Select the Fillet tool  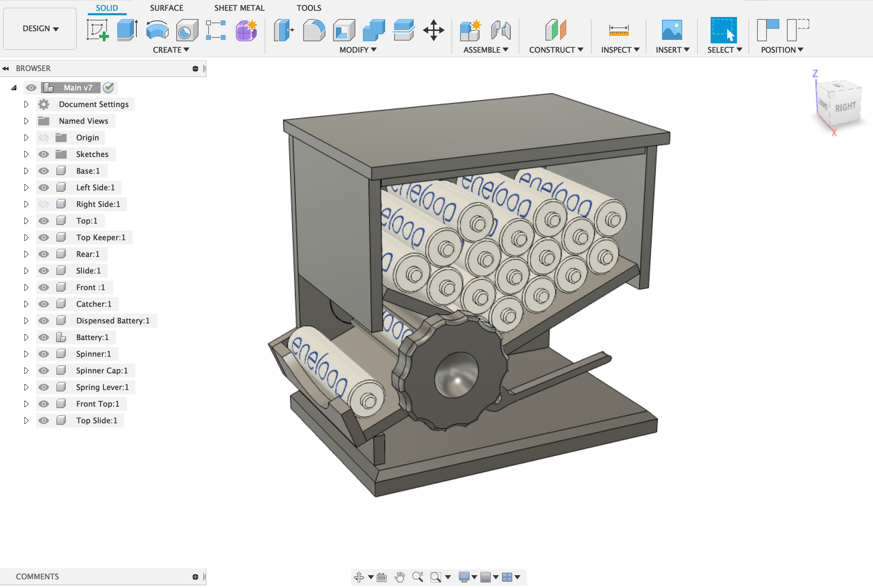click(314, 30)
